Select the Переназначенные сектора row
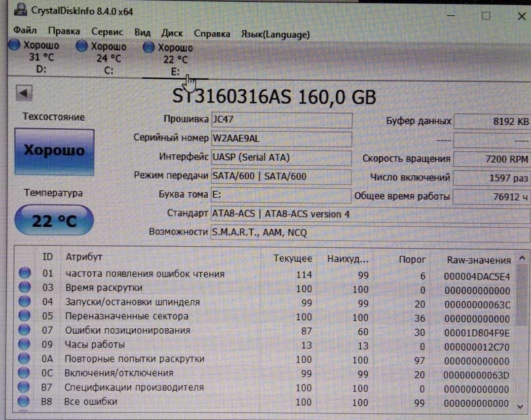Screen dimensions: 531x420 (x=265, y=317)
